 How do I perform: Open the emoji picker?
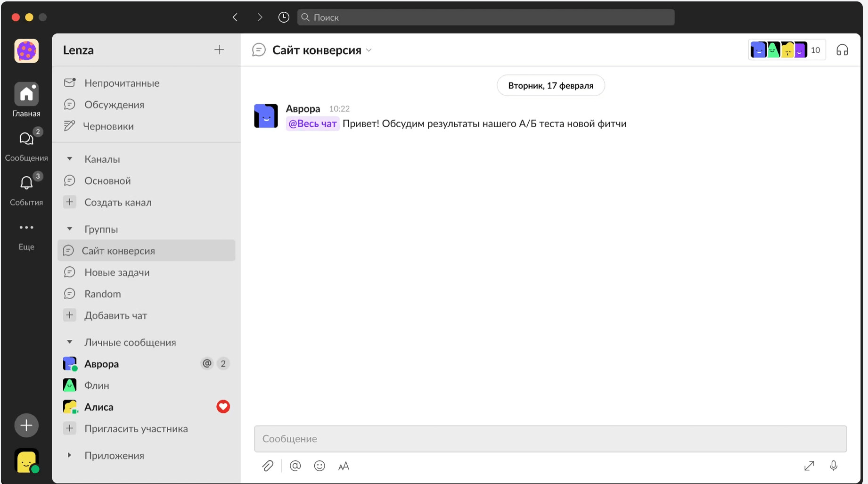[319, 466]
